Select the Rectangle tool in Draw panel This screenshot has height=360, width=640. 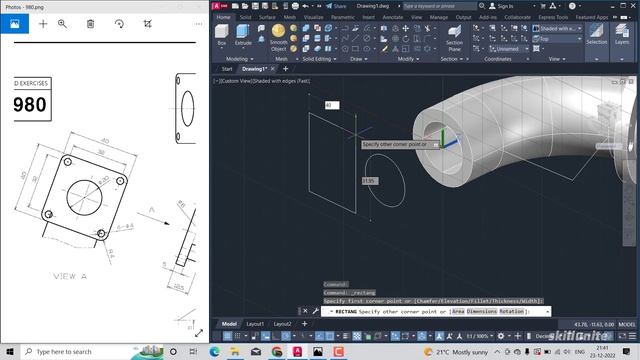pyautogui.click(x=356, y=49)
